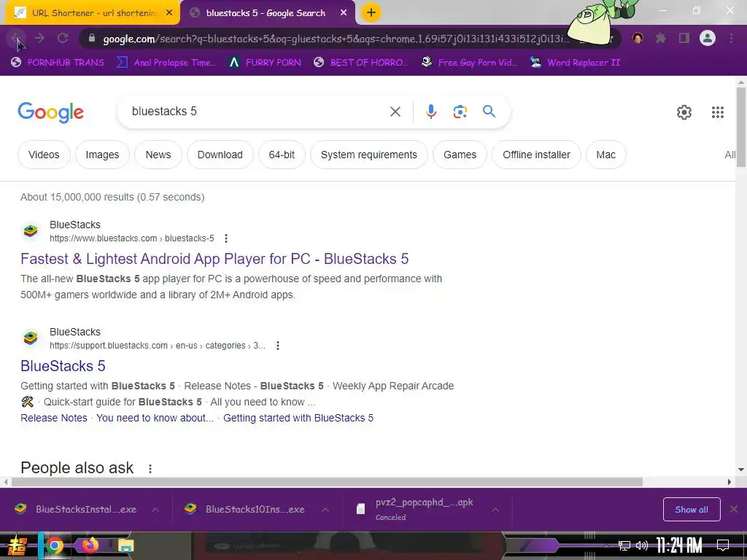Screen dimensions: 747x560
Task: Click the vertical page scrollbar
Action: coord(741,127)
